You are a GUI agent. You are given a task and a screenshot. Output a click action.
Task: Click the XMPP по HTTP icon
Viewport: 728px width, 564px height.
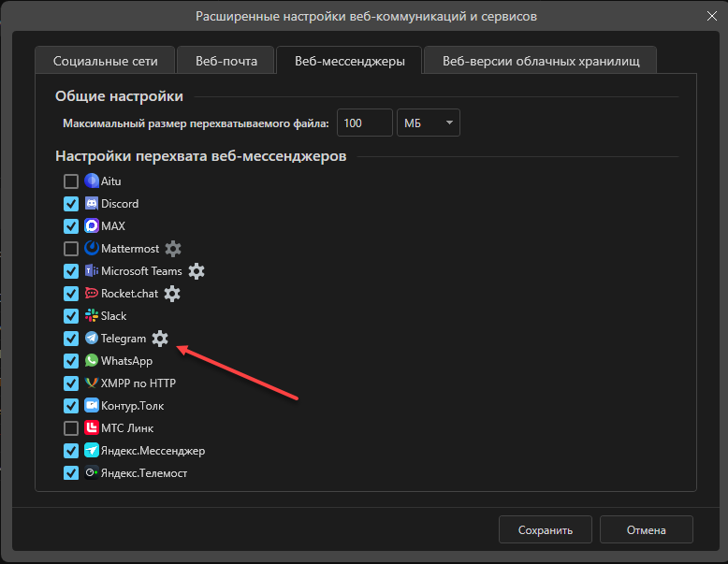92,383
